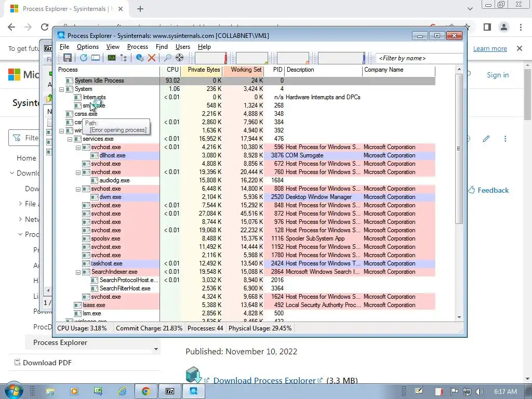Screen dimensions: 532x399
Task: Click the Save toolbar icon in Process Explorer
Action: pyautogui.click(x=68, y=58)
